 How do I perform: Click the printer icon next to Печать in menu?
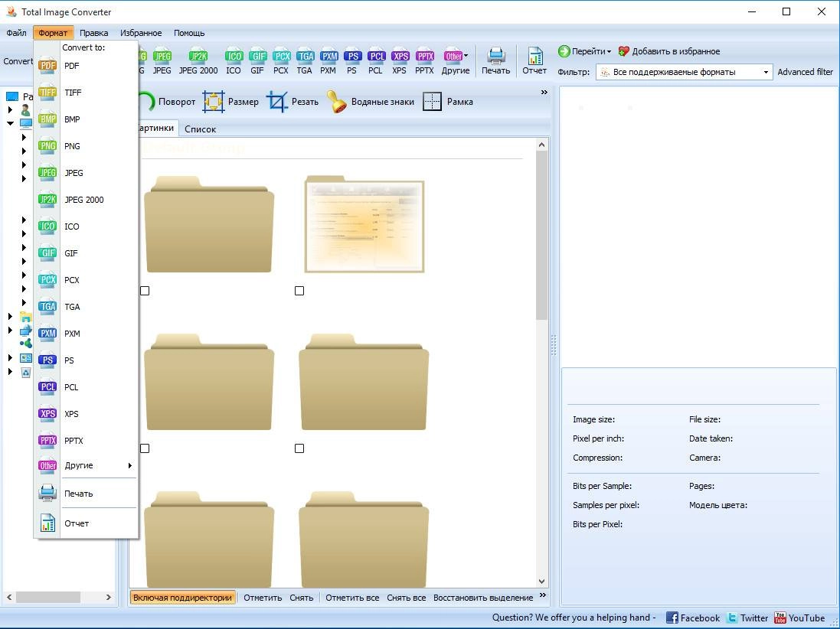click(x=47, y=493)
